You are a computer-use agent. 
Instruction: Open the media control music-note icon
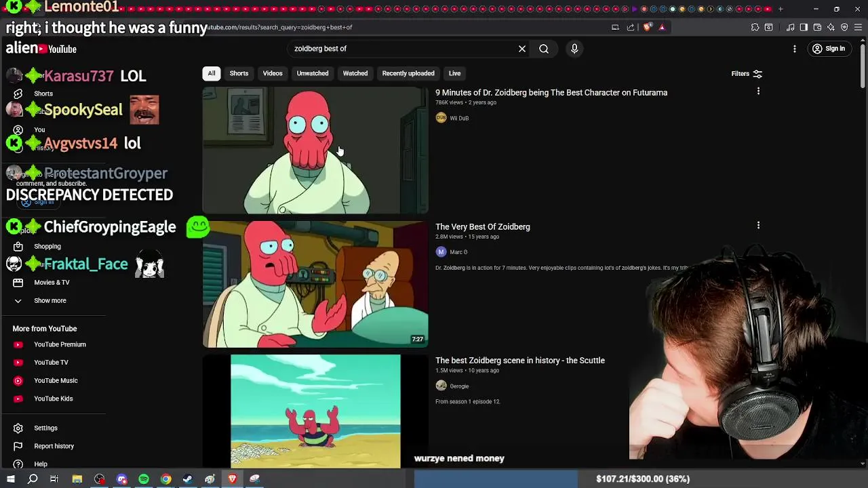[x=791, y=27]
